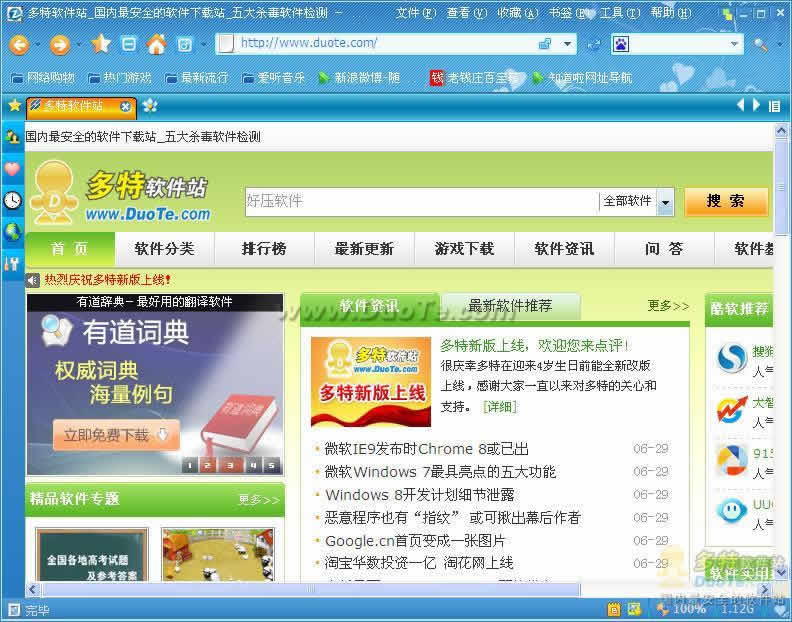Open news link Windows 8开发计划细节泄露
Viewport: 792px width, 622px height.
(420, 495)
